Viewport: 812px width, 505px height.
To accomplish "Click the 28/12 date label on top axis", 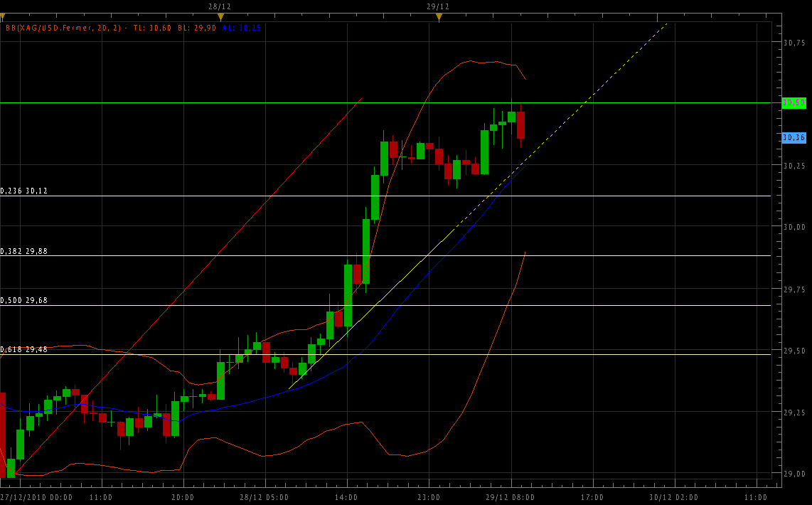I will click(x=219, y=6).
